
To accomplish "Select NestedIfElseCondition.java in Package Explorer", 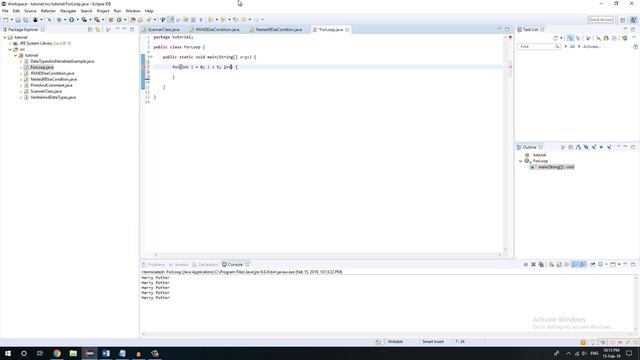I will [x=53, y=79].
